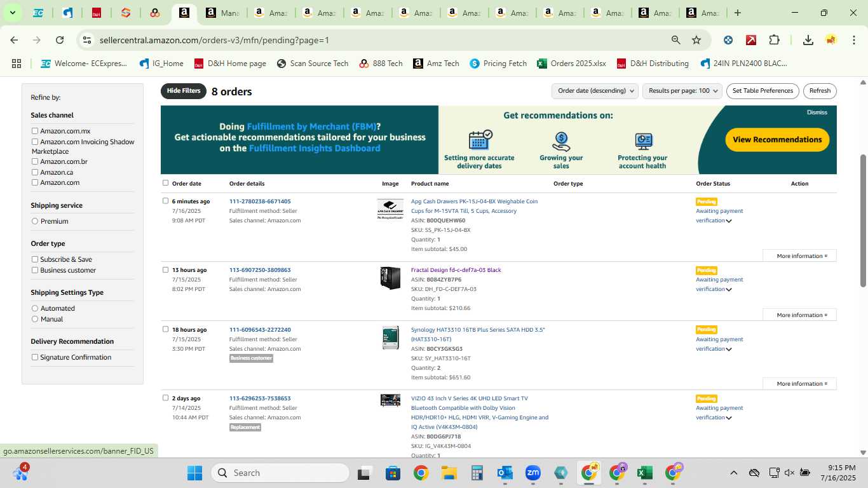Viewport: 868px width, 488px height.
Task: Open Welcome- ECExpress bookmark
Action: [84, 64]
